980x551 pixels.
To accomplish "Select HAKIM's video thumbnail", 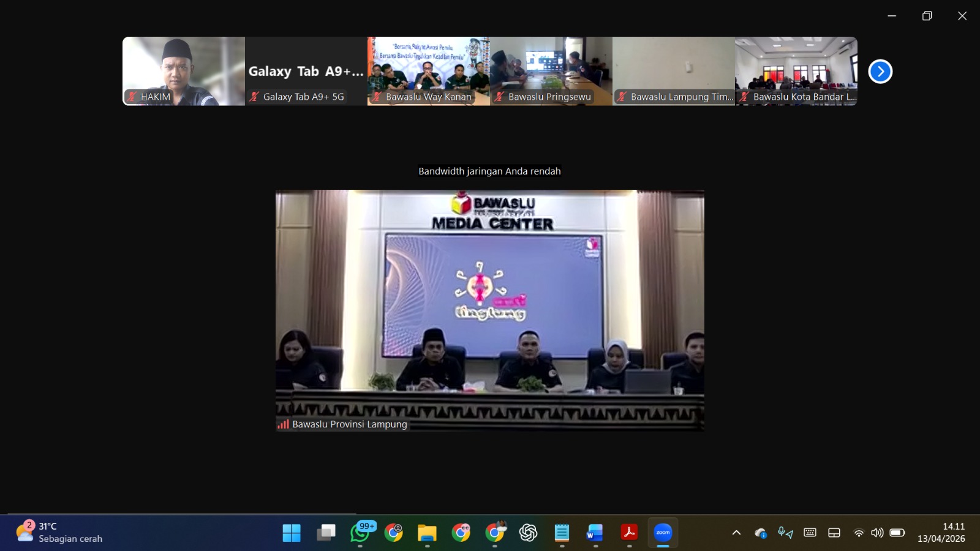I will click(184, 70).
